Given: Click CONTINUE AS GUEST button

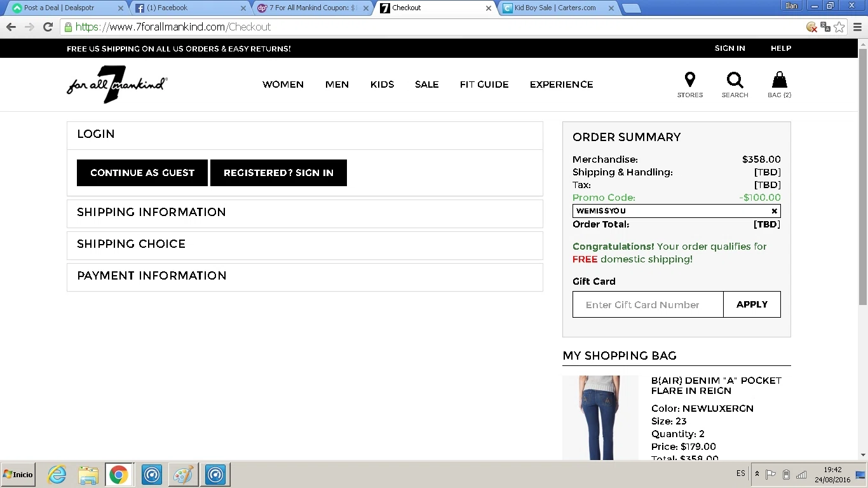Looking at the screenshot, I should point(142,173).
